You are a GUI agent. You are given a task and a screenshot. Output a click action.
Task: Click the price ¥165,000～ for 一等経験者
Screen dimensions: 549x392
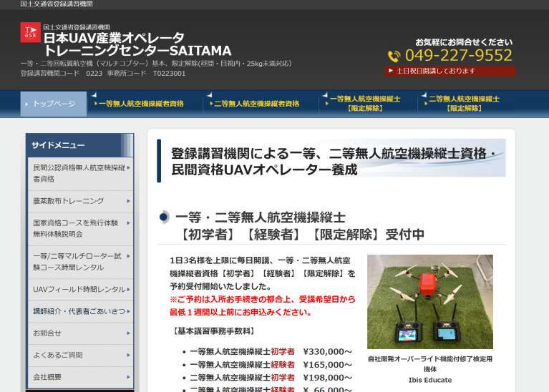327,364
